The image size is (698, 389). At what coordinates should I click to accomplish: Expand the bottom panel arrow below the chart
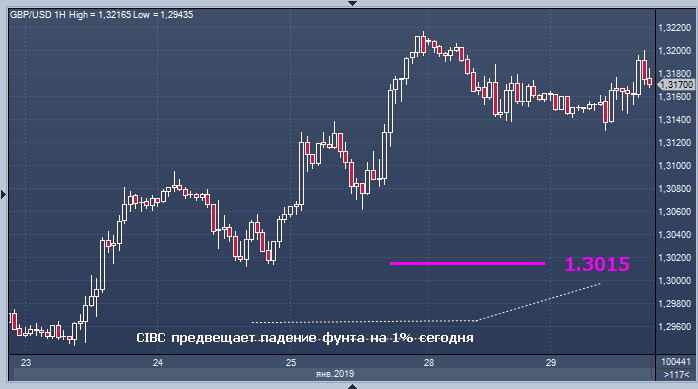pyautogui.click(x=352, y=386)
